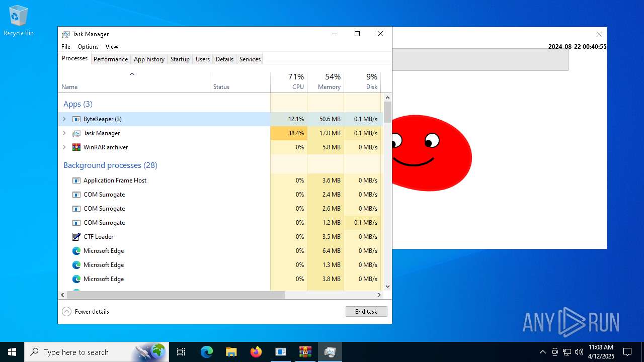Screen dimensions: 644x362
Task: Switch to ByteReaper window on taskbar
Action: (280, 352)
